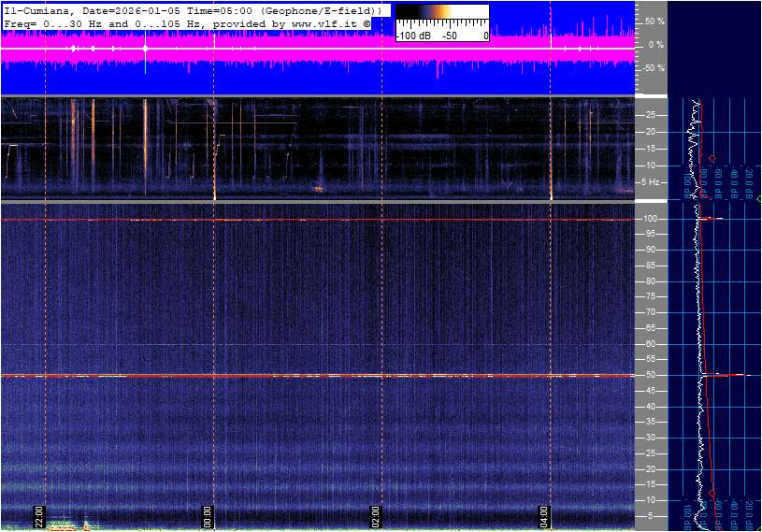The height and width of the screenshot is (532, 762).
Task: Click the lower red circle spectrum marker
Action: click(x=712, y=493)
